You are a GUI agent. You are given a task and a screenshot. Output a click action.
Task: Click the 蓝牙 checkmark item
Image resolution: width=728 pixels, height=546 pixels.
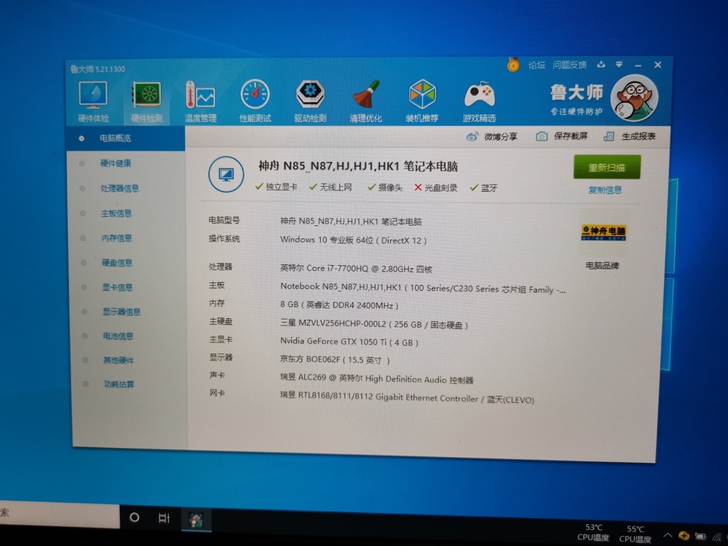(483, 188)
